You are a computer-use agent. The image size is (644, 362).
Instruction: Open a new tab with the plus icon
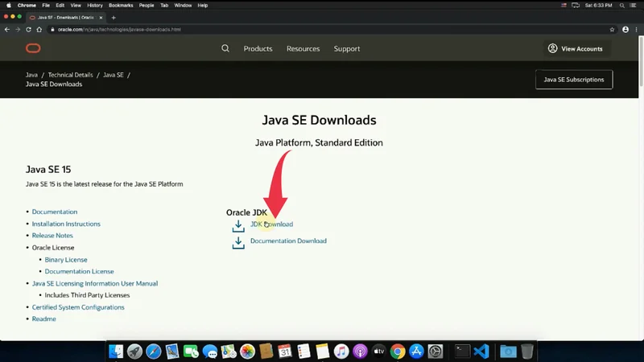click(114, 17)
